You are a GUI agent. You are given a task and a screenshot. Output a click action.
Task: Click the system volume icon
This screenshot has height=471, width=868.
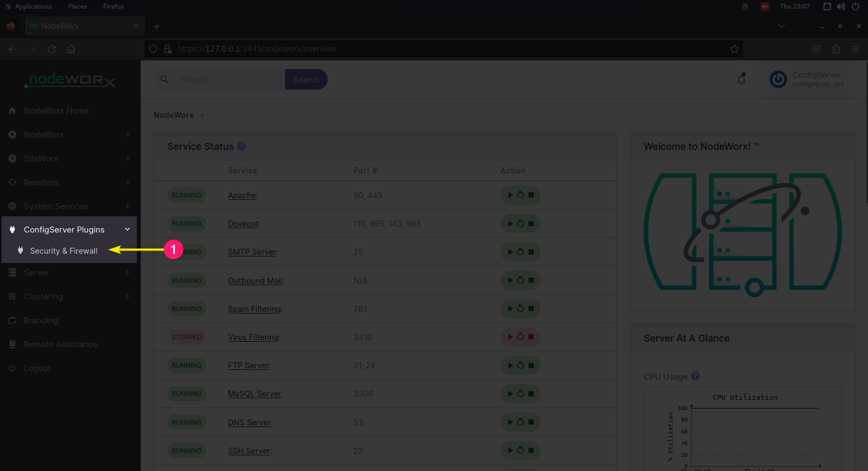[841, 7]
